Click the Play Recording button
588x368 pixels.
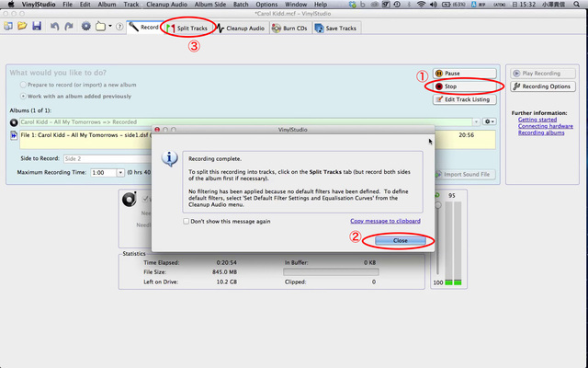tap(543, 74)
